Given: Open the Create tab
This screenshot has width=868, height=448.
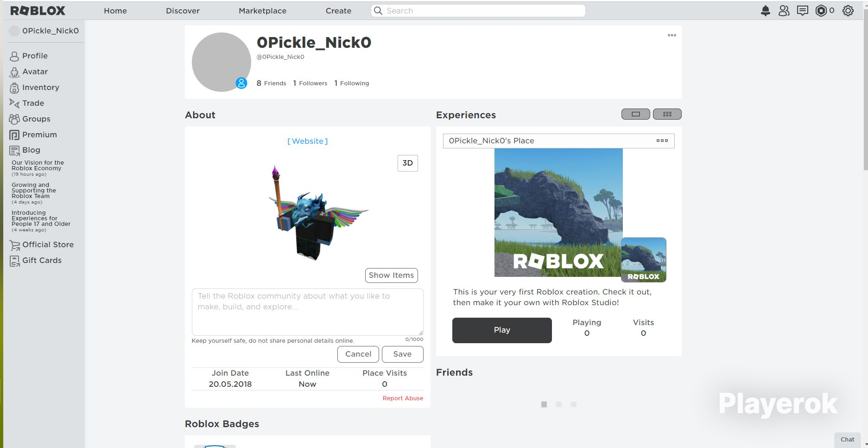Looking at the screenshot, I should click(338, 11).
